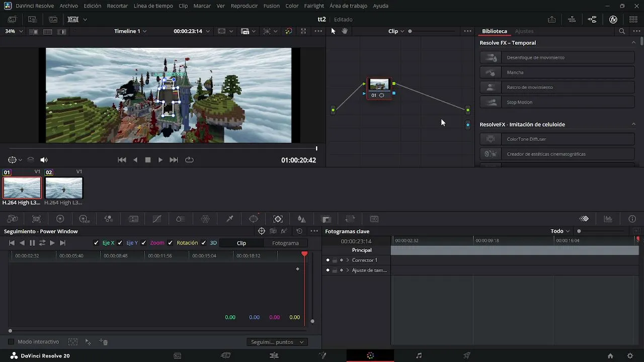This screenshot has width=644, height=362.
Task: Open the Archivo menu
Action: (68, 6)
